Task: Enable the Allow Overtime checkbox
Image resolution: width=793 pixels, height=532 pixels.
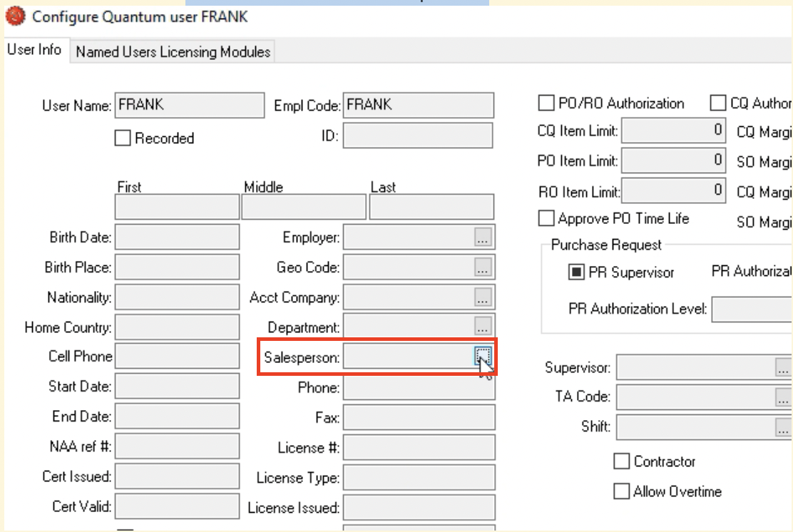Action: coord(622,491)
